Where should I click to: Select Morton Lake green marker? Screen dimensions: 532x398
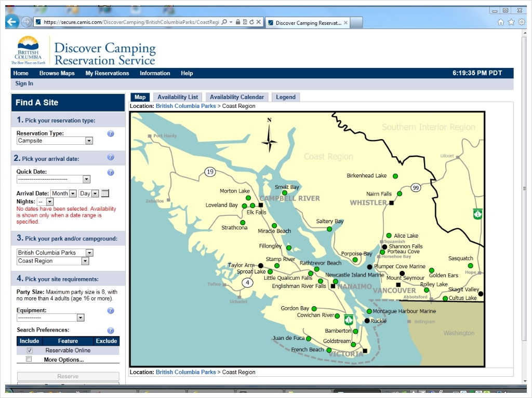click(248, 198)
